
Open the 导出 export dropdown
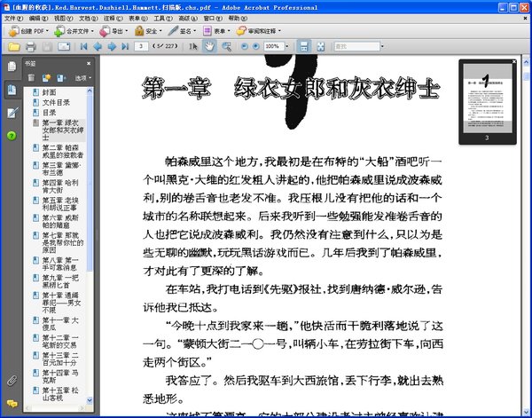(113, 31)
